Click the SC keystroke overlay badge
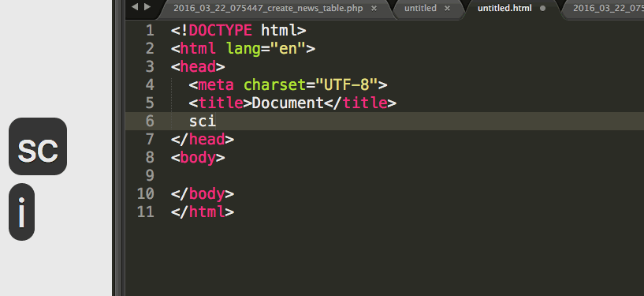The image size is (644, 296). 38,146
